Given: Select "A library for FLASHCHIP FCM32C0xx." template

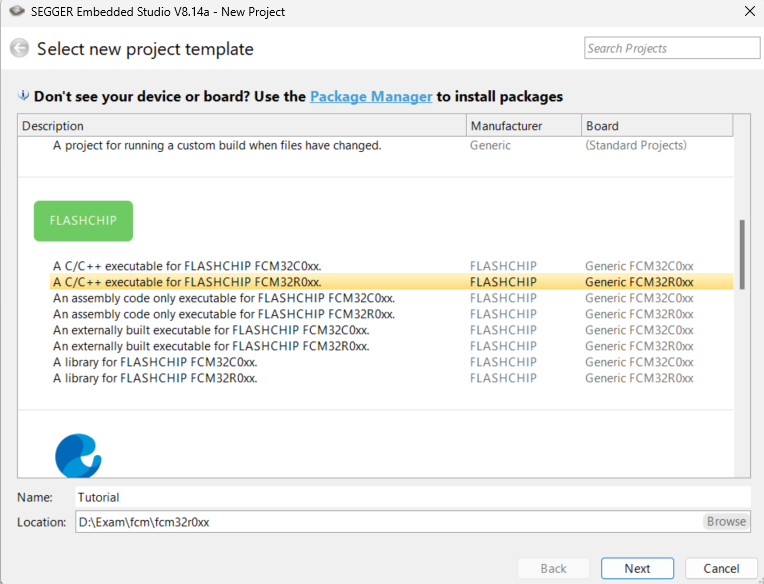Looking at the screenshot, I should (x=155, y=362).
